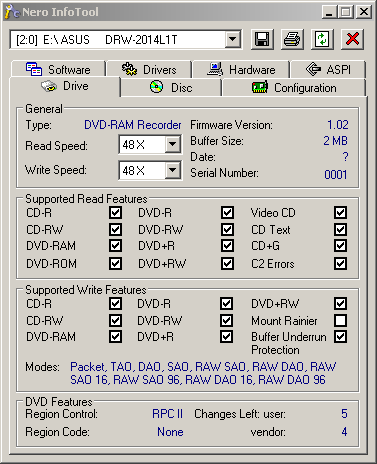Click the write Modes list text

203,373
